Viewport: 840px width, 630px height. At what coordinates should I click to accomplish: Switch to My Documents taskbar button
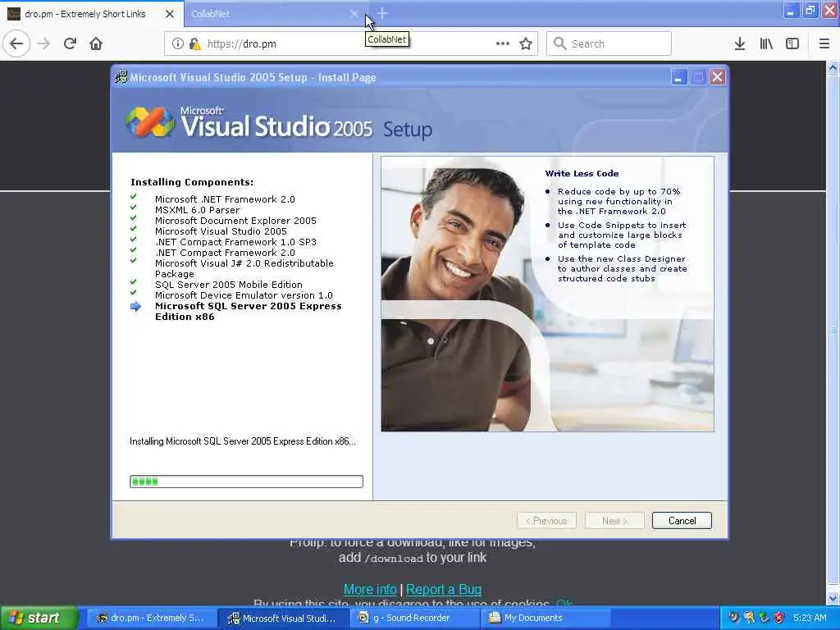546,619
